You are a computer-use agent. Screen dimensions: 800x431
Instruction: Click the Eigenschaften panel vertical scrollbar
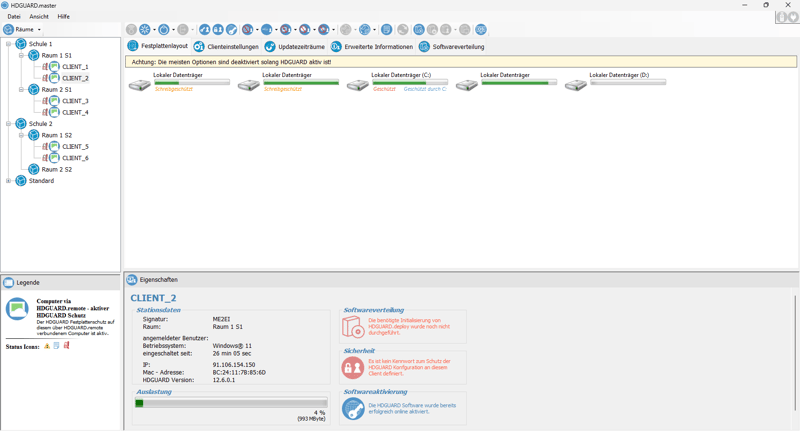[x=795, y=352]
